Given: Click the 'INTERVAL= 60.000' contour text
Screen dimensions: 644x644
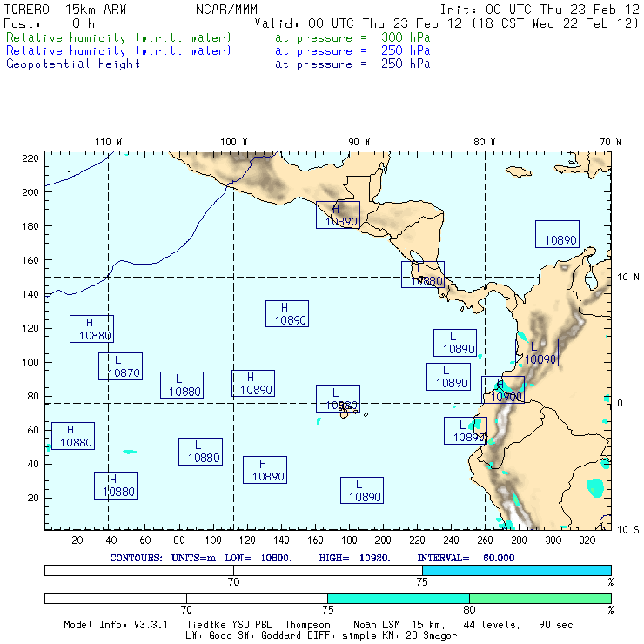Looking at the screenshot, I should pos(466,558).
